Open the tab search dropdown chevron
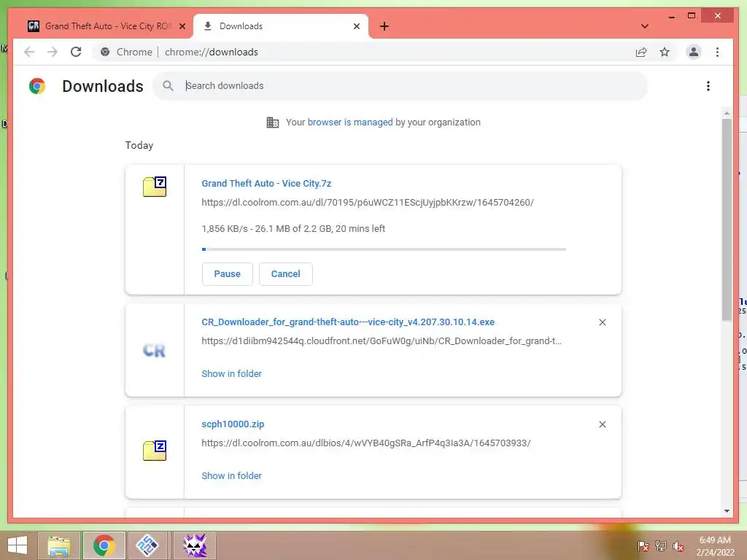This screenshot has width=747, height=560. 645,26
